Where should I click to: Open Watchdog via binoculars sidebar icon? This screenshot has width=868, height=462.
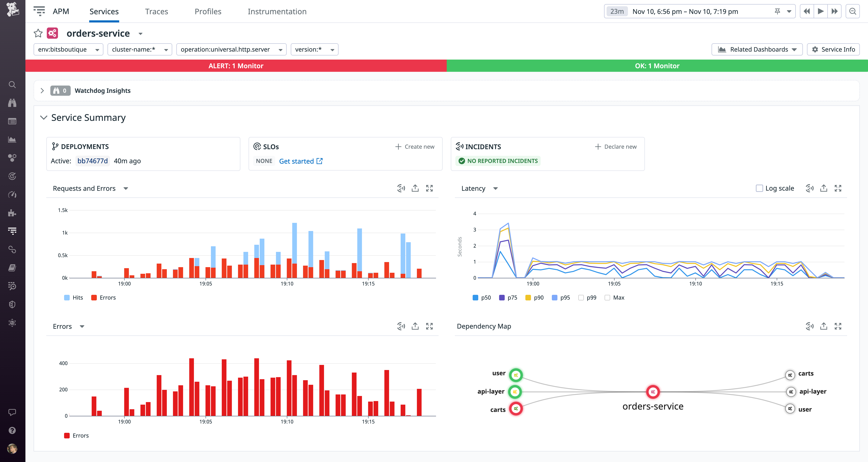[x=12, y=103]
